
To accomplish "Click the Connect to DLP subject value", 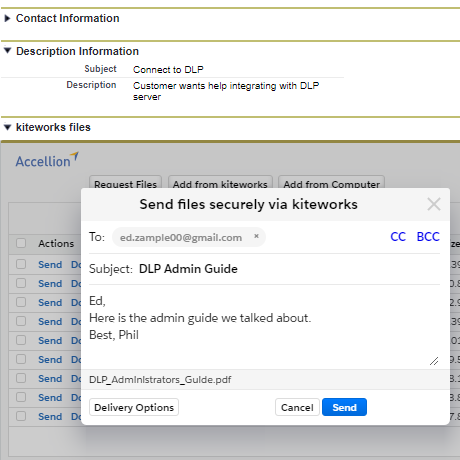I will pos(168,69).
